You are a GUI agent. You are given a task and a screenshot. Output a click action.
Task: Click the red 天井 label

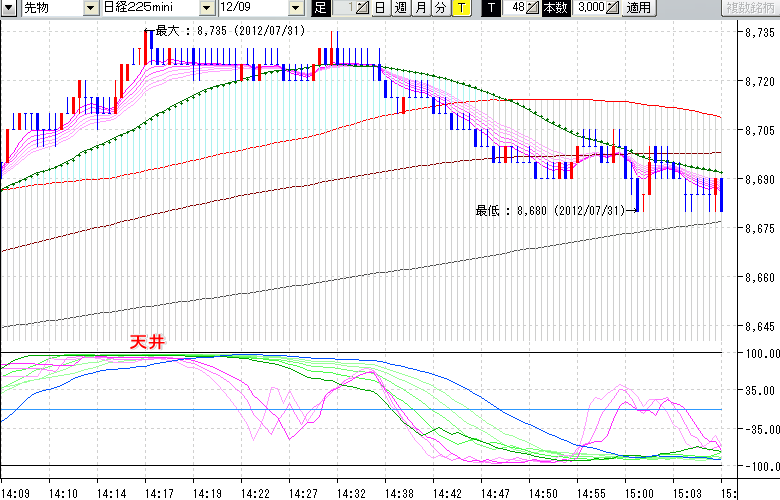coord(147,342)
